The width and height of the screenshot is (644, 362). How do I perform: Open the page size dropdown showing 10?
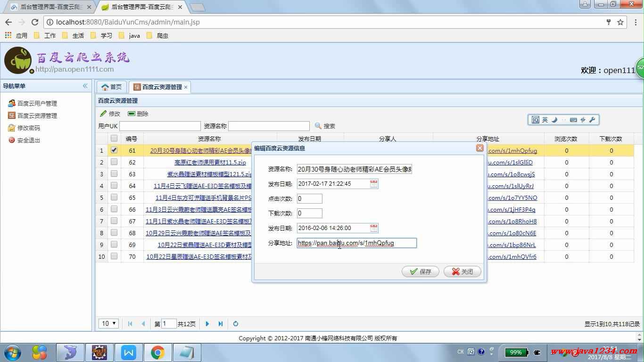(x=108, y=323)
